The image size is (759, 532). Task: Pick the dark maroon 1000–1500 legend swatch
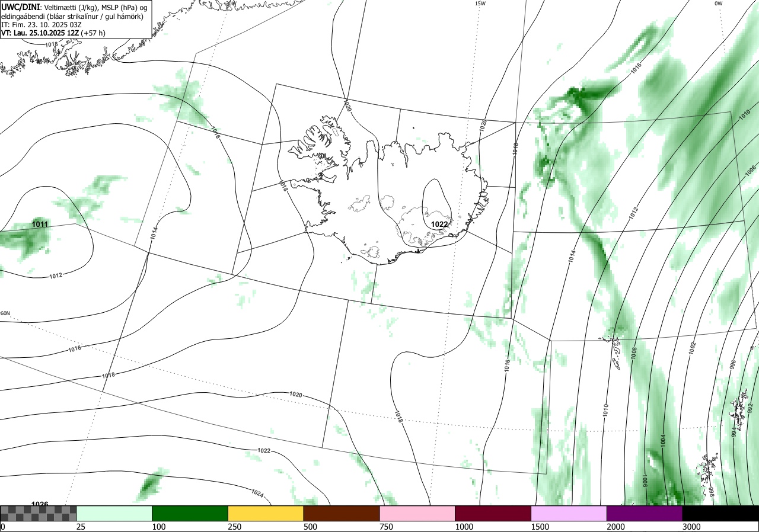pos(493,513)
